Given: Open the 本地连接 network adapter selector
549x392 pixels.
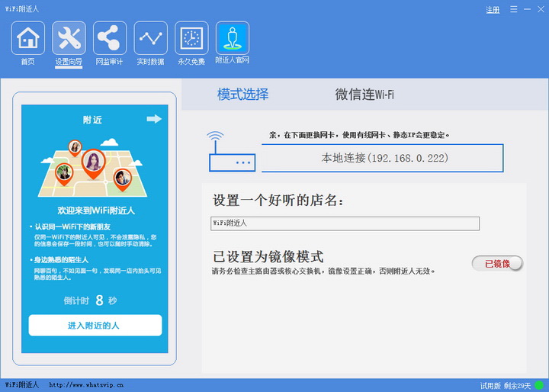Looking at the screenshot, I should (x=382, y=158).
